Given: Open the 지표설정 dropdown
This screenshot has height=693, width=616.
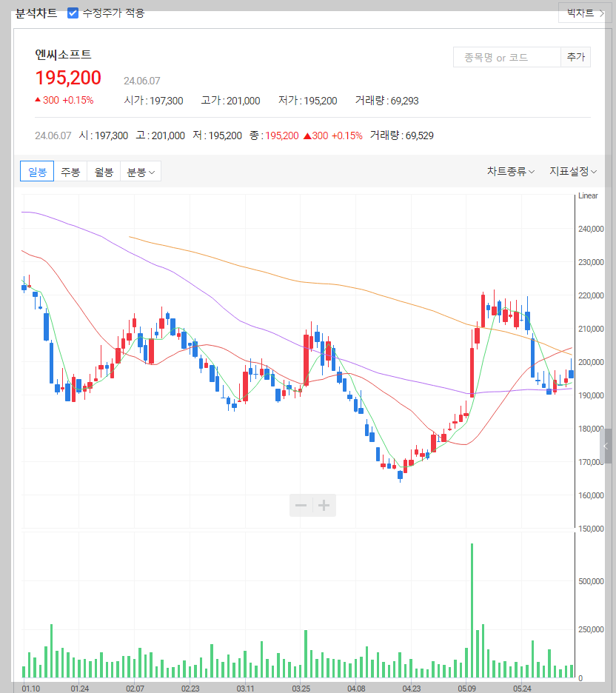Looking at the screenshot, I should tap(573, 171).
